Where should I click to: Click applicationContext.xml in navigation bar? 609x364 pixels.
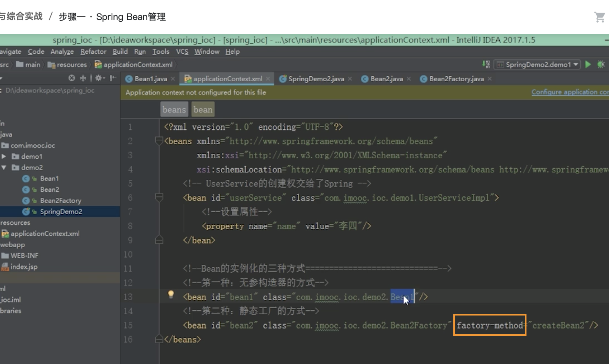click(x=134, y=65)
